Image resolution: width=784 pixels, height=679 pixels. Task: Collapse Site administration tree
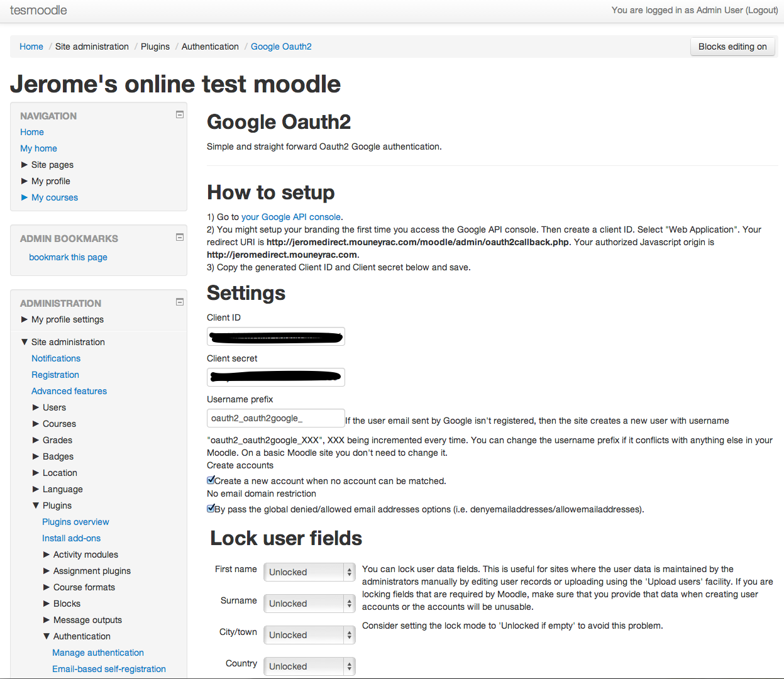pos(25,342)
